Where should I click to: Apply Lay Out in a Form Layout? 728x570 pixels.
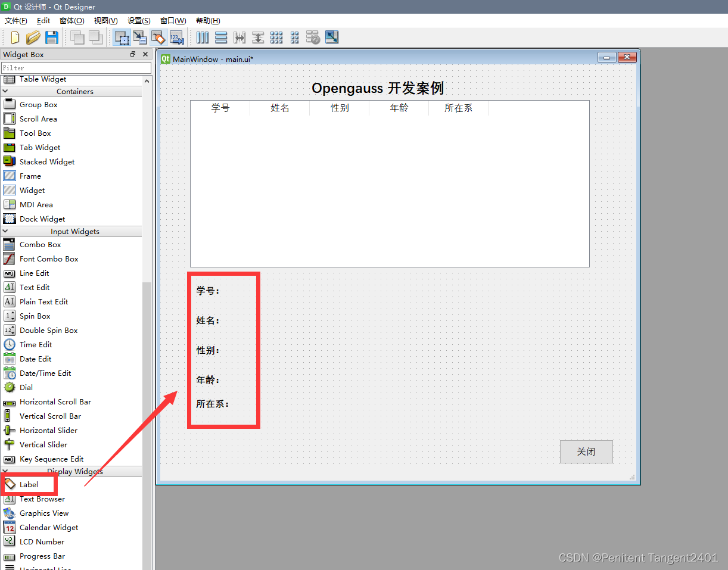coord(295,38)
